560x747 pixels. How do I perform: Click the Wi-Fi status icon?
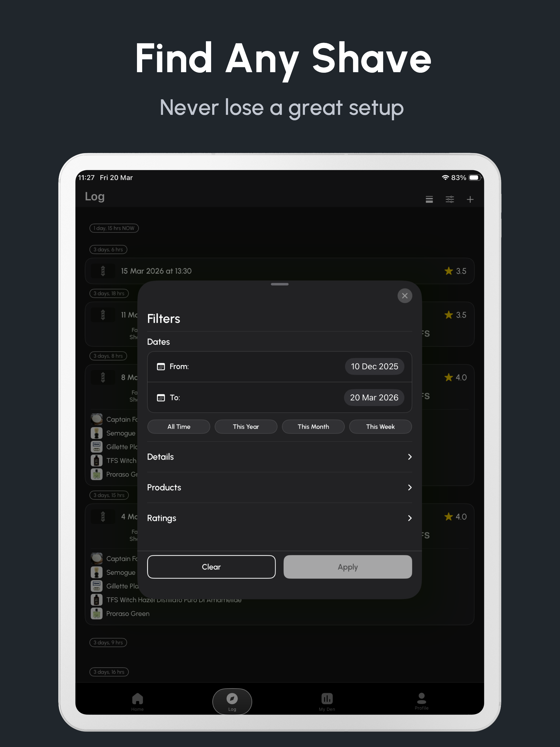[x=445, y=178]
